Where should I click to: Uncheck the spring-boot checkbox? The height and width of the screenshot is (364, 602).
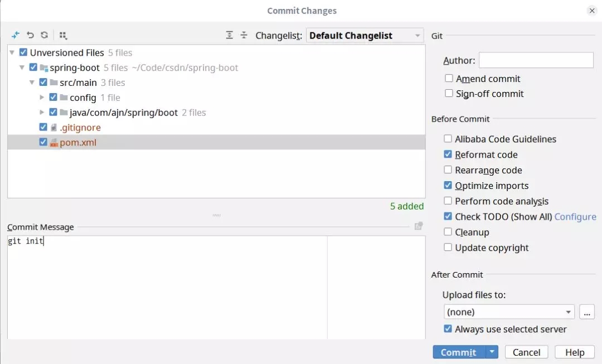tap(33, 67)
